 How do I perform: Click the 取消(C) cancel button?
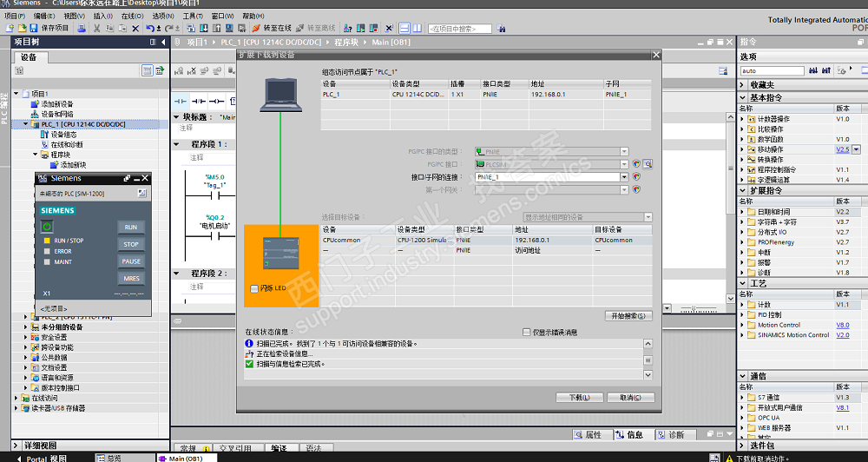630,397
